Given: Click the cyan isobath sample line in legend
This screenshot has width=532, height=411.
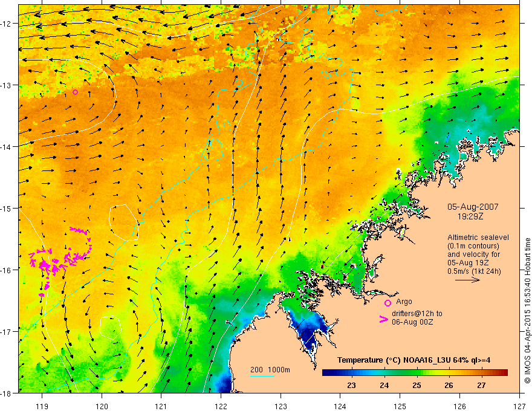Looking at the screenshot, I should tap(262, 376).
